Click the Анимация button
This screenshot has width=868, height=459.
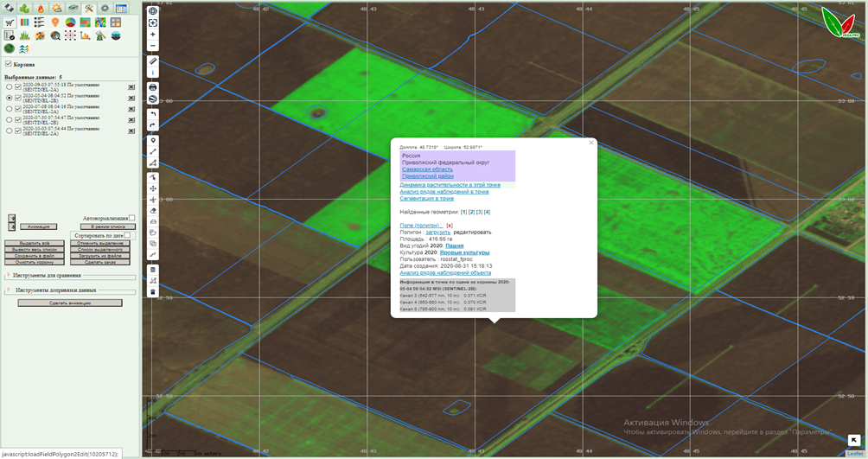pyautogui.click(x=39, y=226)
